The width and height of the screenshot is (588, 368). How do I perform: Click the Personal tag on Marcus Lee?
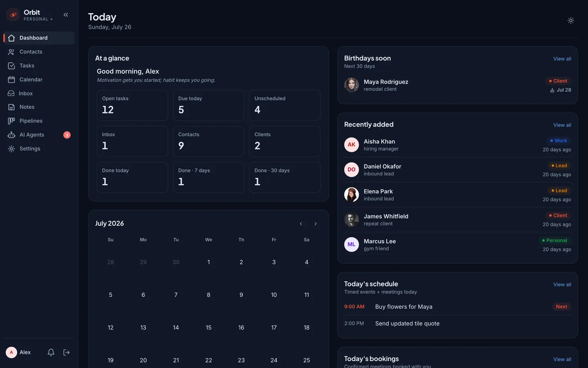[x=555, y=240]
